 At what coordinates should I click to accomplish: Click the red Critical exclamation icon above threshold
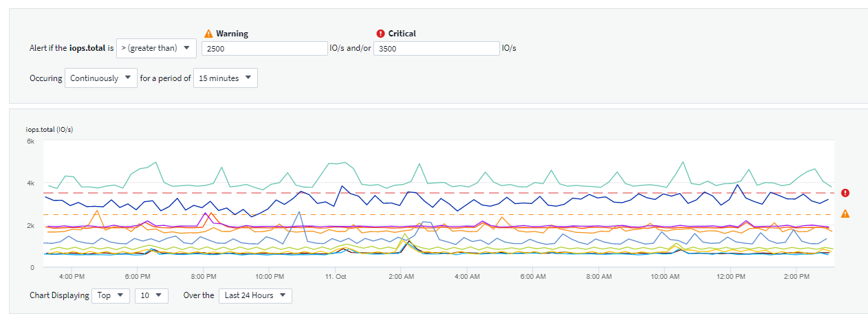pos(380,33)
